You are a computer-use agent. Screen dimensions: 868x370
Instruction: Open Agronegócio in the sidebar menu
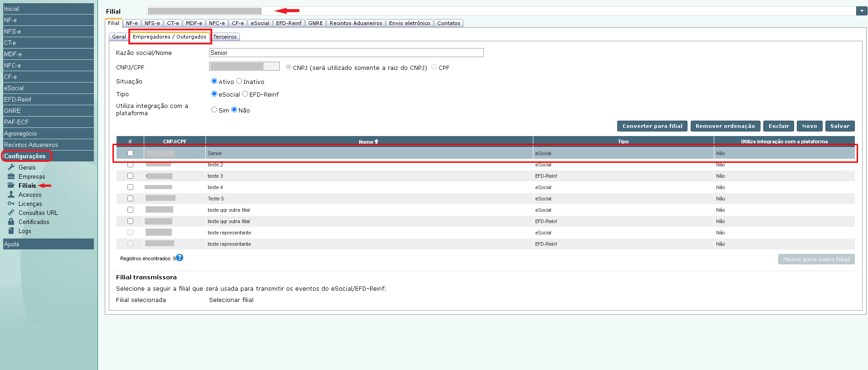coord(49,133)
